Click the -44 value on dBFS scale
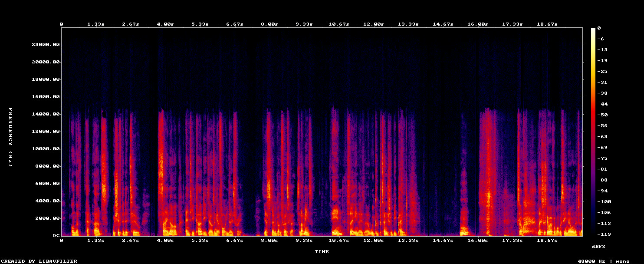Image resolution: width=644 pixels, height=264 pixels. click(x=602, y=104)
